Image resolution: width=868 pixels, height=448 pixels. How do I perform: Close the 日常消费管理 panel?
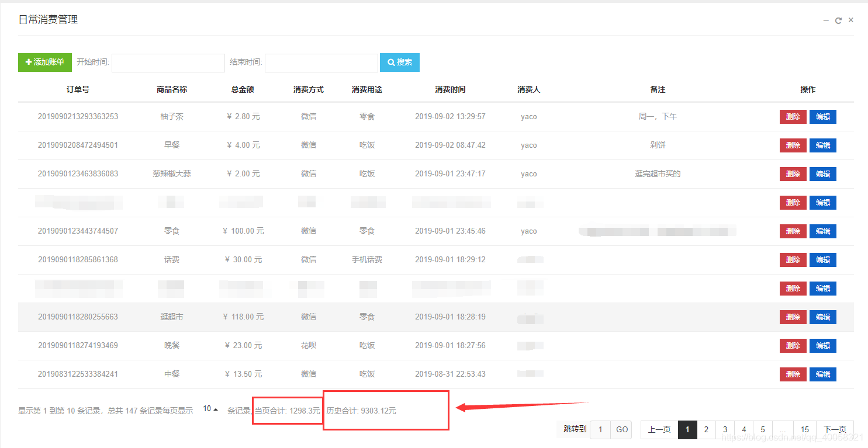pyautogui.click(x=851, y=20)
